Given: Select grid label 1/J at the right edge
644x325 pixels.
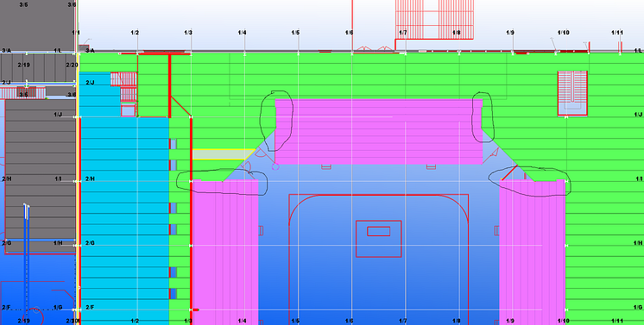Looking at the screenshot, I should point(638,115).
